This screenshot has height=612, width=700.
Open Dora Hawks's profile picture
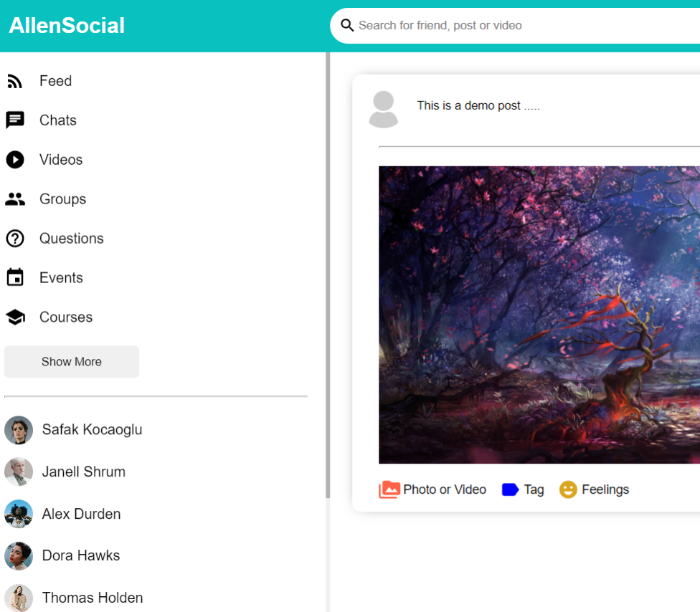pos(19,556)
